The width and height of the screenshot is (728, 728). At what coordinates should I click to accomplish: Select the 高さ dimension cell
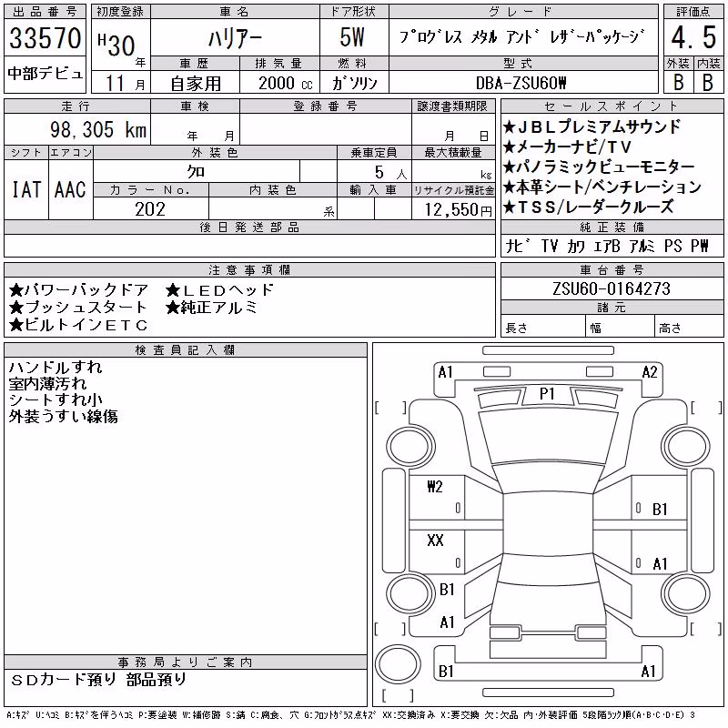pos(689,326)
